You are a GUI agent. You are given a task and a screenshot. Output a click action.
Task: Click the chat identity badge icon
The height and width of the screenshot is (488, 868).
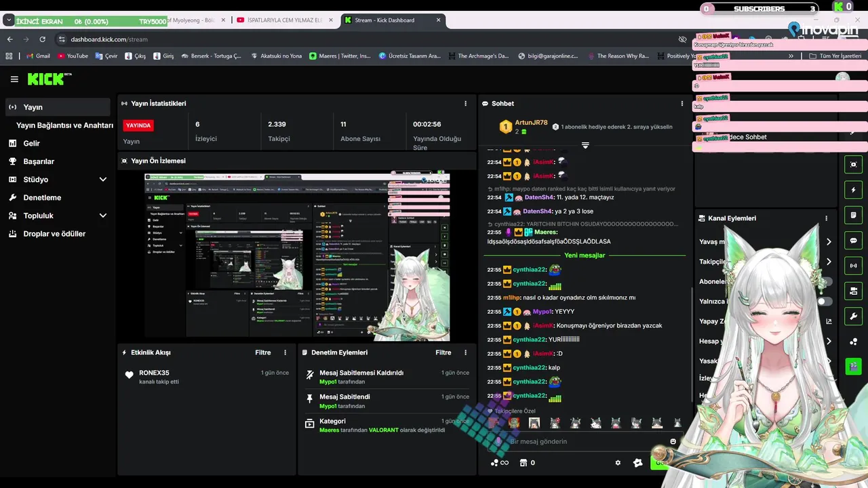(637, 463)
